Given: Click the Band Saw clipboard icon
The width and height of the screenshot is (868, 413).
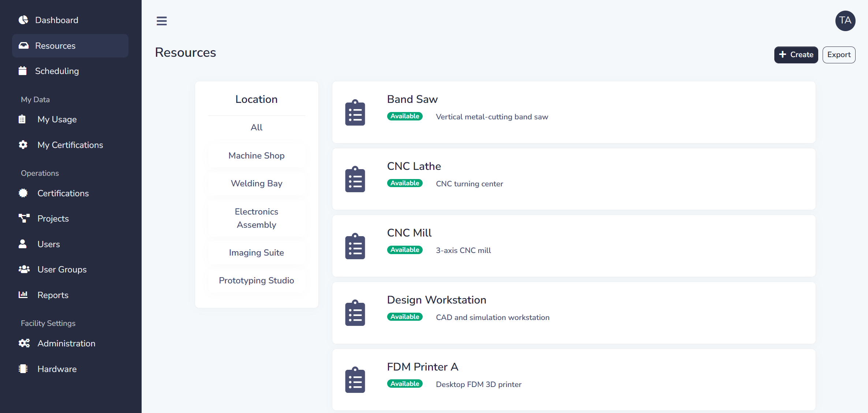Looking at the screenshot, I should point(355,112).
